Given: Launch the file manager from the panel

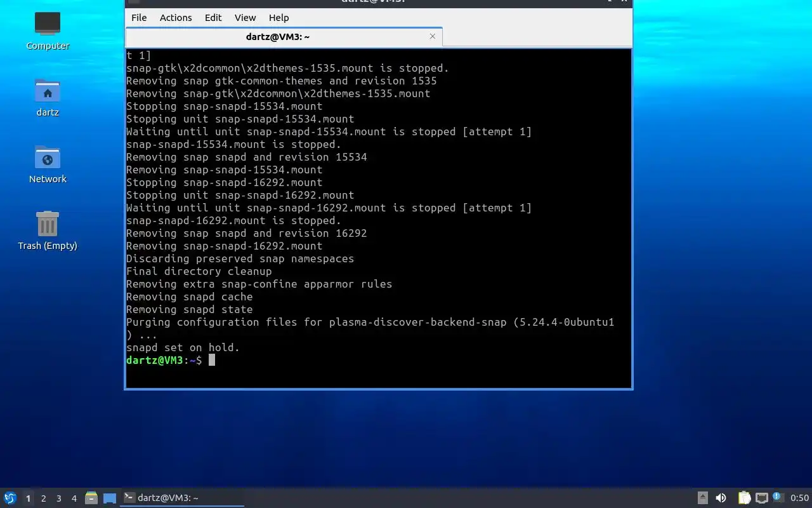Looking at the screenshot, I should click(91, 498).
